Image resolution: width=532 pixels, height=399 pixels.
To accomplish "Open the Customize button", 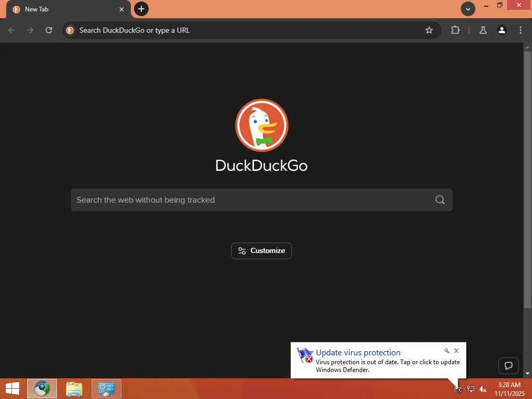I will (261, 251).
